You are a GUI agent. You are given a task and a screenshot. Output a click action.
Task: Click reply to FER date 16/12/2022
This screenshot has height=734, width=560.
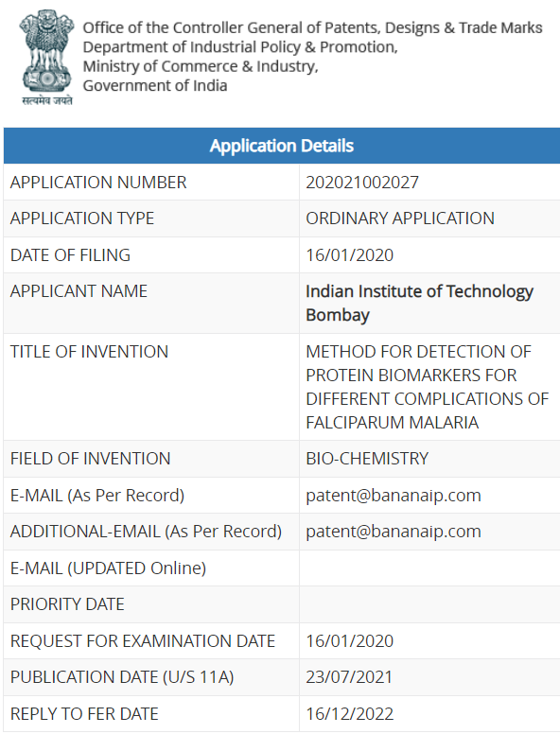tap(349, 714)
